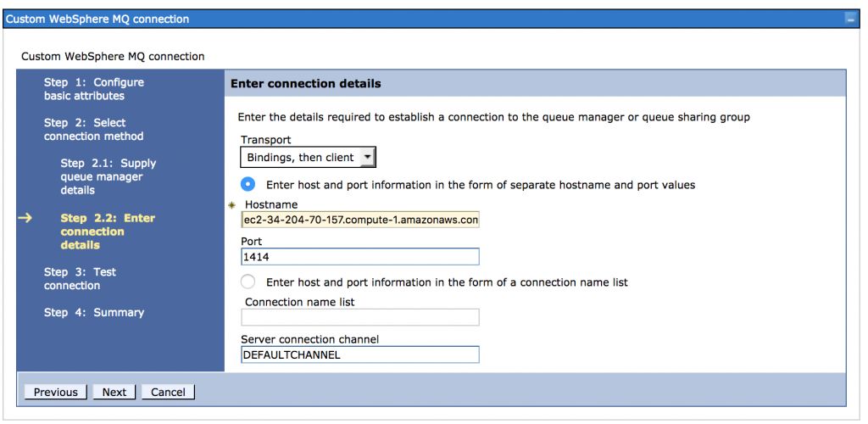Viewport: 868px width, 424px height.
Task: Open Step 2.1: Supply queue manager details
Action: (x=108, y=176)
